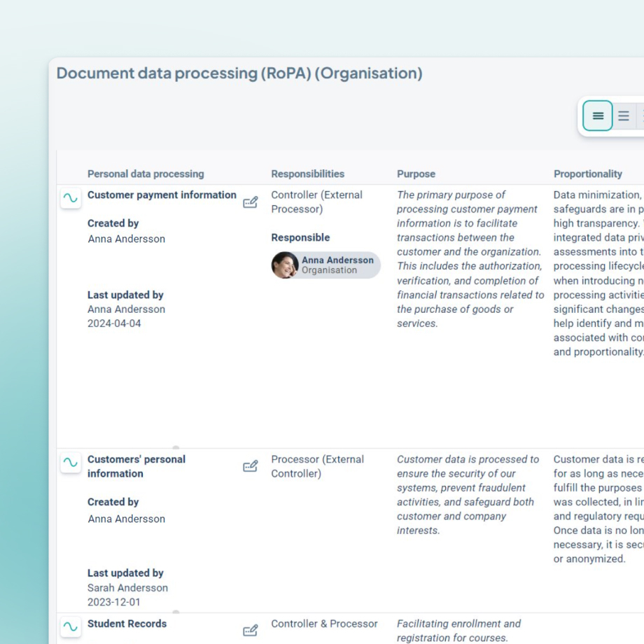Screen dimensions: 644x644
Task: Open the Customer payment information entry
Action: [x=162, y=195]
